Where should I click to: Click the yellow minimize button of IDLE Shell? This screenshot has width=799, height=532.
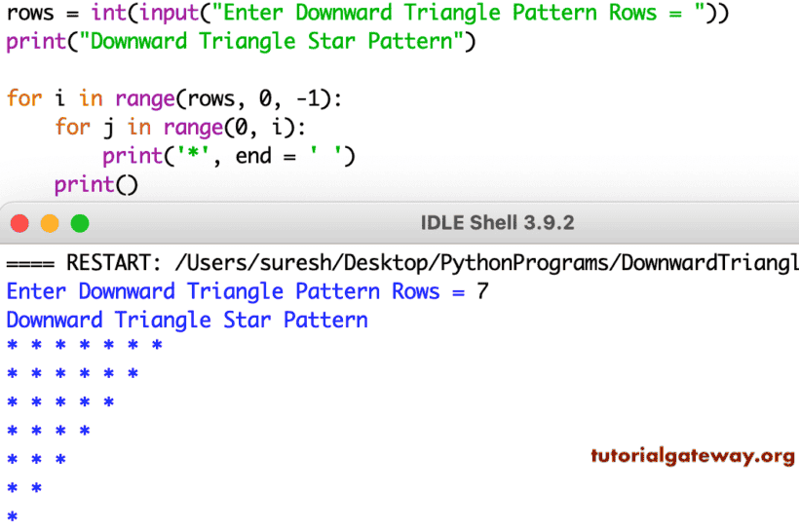(50, 223)
